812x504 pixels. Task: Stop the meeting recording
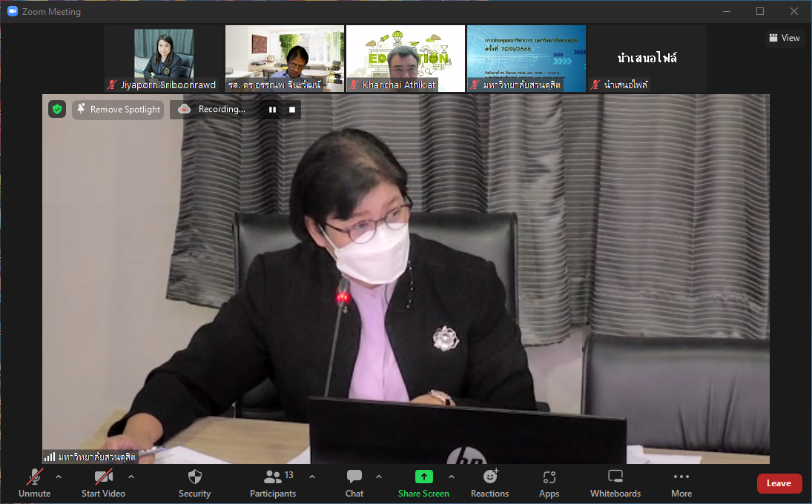coord(292,110)
